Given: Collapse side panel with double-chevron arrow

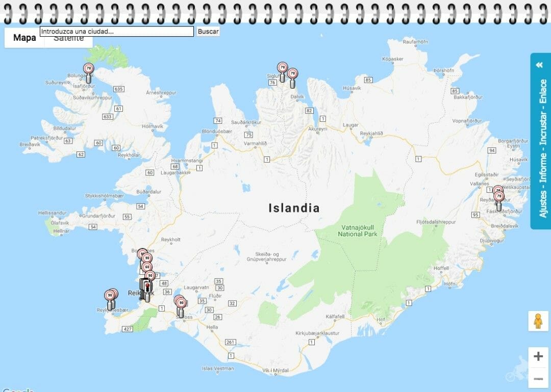Looking at the screenshot, I should 540,65.
